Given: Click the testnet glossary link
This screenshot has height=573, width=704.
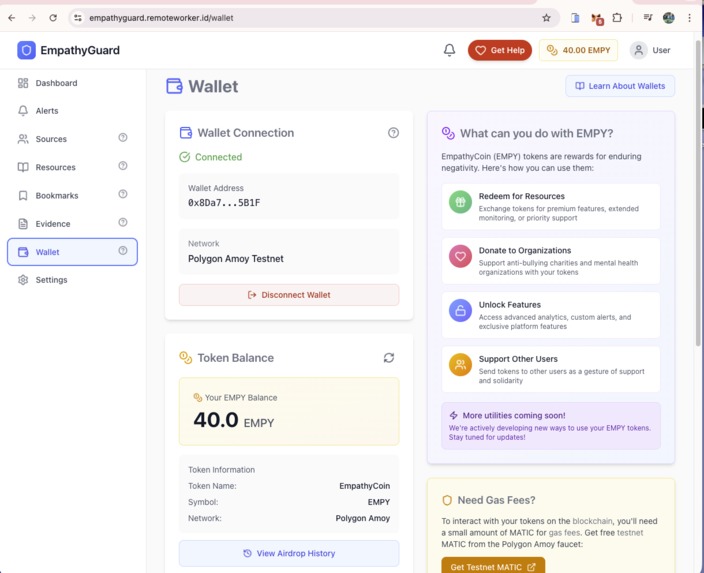Looking at the screenshot, I should (630, 533).
